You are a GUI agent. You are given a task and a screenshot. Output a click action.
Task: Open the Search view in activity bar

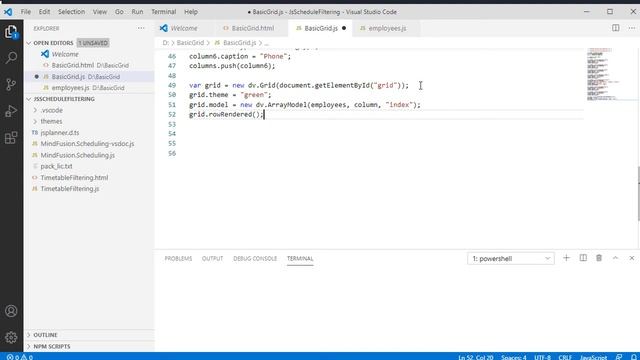point(11,58)
